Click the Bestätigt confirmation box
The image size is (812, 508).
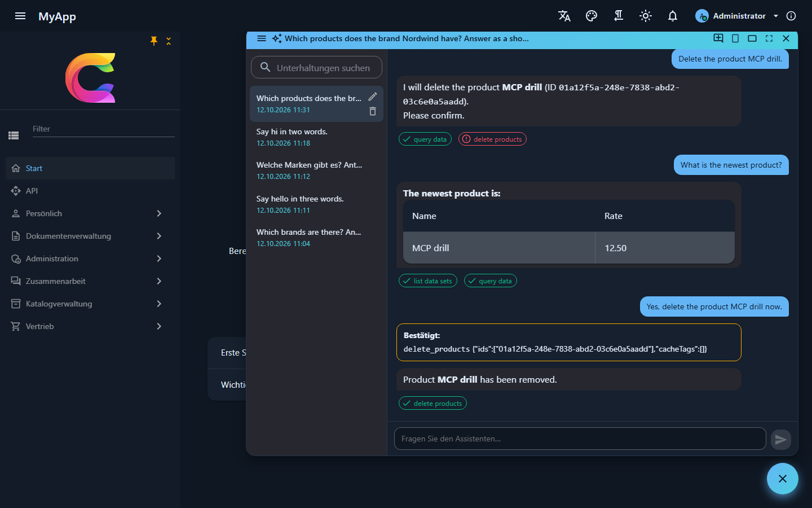[x=569, y=342]
